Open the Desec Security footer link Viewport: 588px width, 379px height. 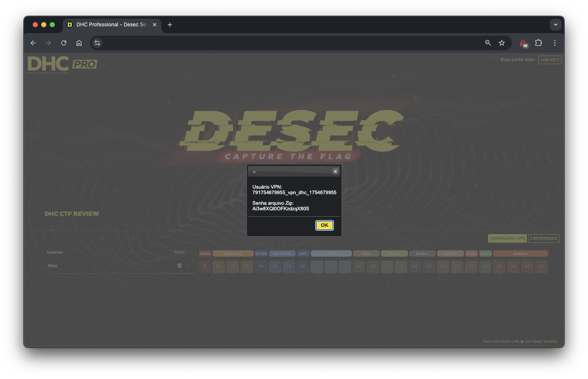click(x=545, y=341)
